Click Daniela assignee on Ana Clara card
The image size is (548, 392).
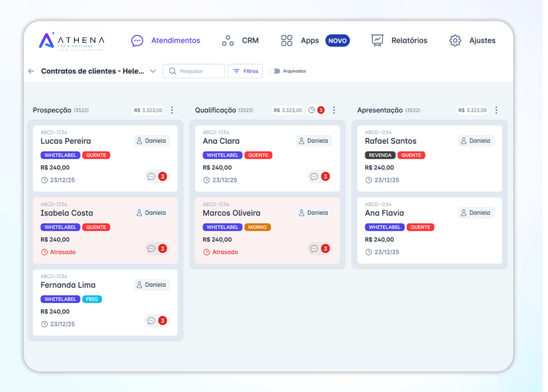(314, 141)
